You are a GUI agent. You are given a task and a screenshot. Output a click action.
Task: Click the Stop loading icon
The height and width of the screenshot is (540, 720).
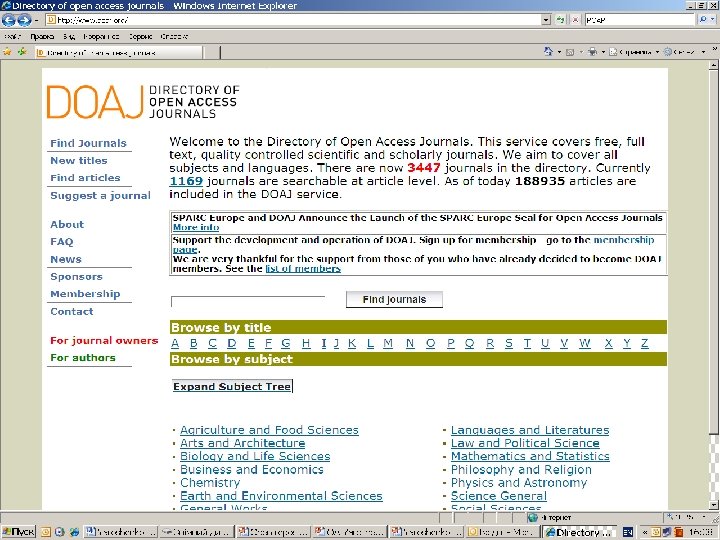coord(575,20)
